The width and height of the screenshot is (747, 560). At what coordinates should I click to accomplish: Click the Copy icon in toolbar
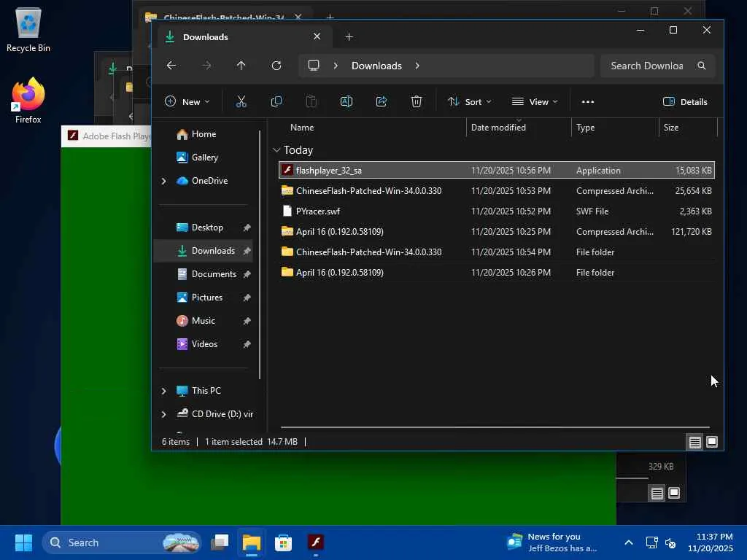coord(276,102)
